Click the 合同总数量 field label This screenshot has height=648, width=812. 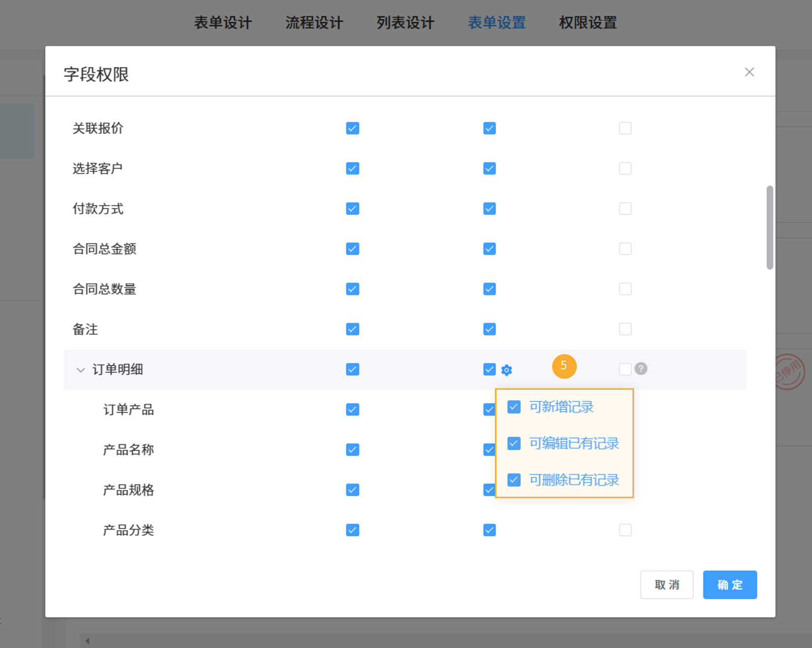[x=104, y=289]
